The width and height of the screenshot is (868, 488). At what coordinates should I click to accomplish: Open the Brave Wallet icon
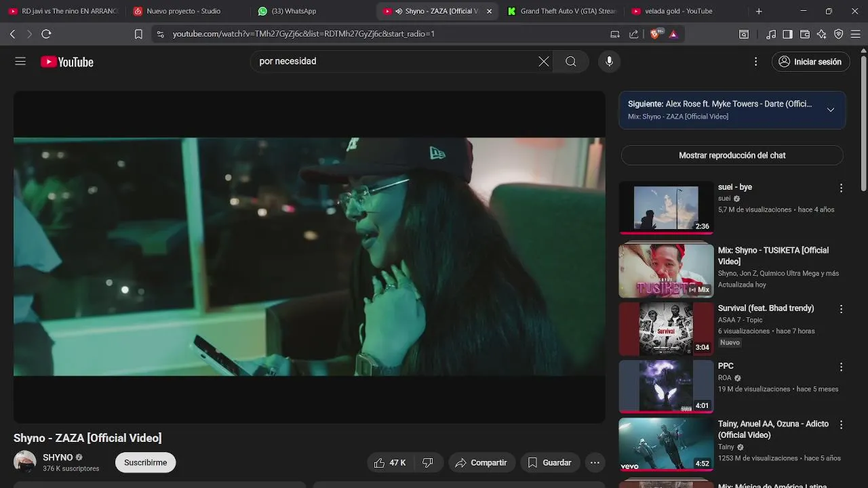[805, 34]
